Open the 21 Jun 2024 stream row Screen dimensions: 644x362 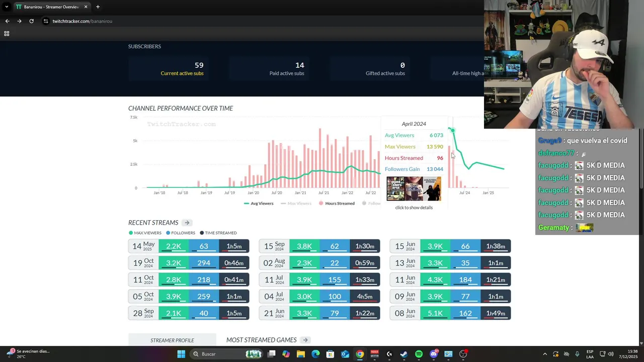pos(319,313)
